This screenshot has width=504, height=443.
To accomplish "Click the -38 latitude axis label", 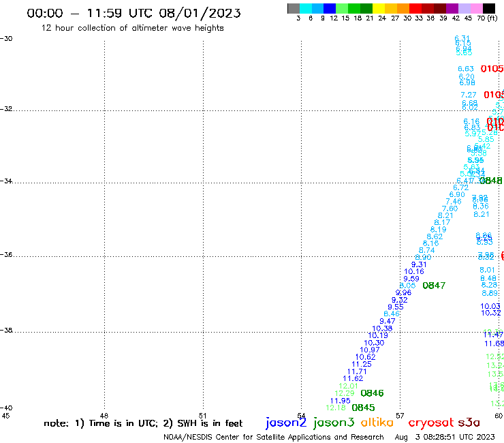I will [x=6, y=330].
